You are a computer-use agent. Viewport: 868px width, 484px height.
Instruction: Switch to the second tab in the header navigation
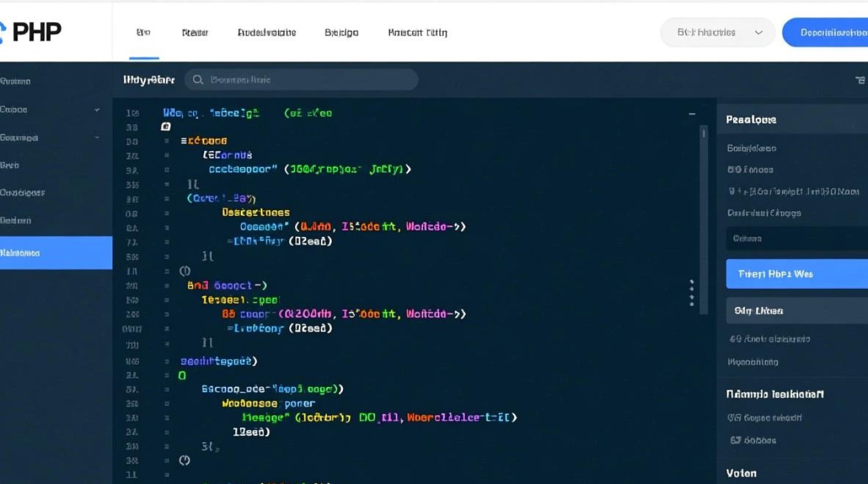[x=195, y=32]
